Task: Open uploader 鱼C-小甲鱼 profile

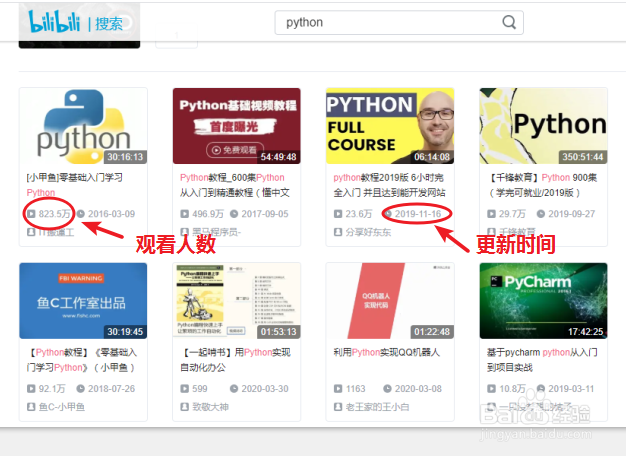Action: pyautogui.click(x=61, y=407)
